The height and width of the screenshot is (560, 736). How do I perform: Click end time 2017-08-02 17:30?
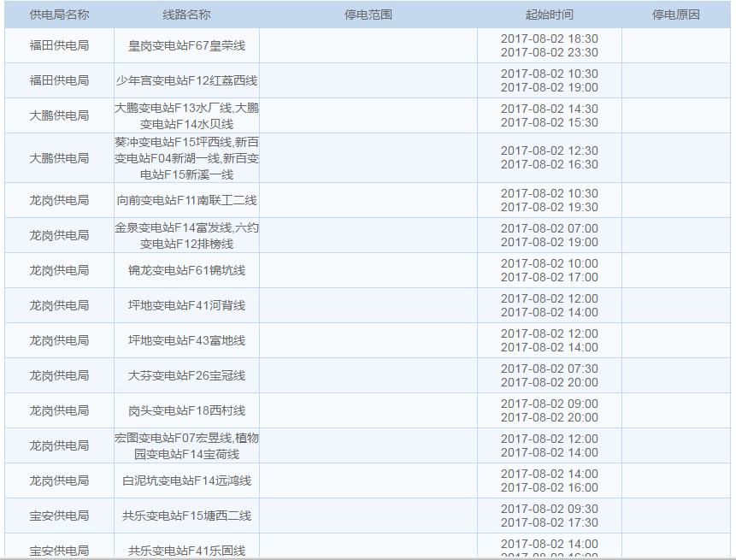pos(550,522)
